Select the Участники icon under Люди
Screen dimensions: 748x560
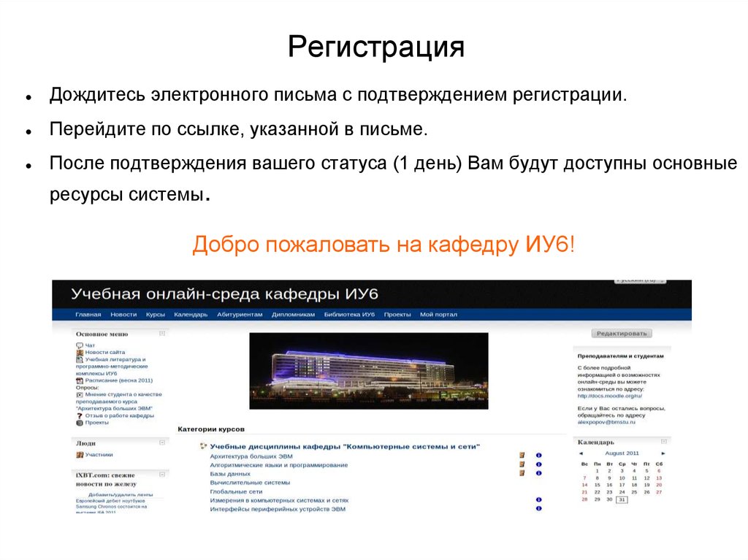[x=80, y=455]
